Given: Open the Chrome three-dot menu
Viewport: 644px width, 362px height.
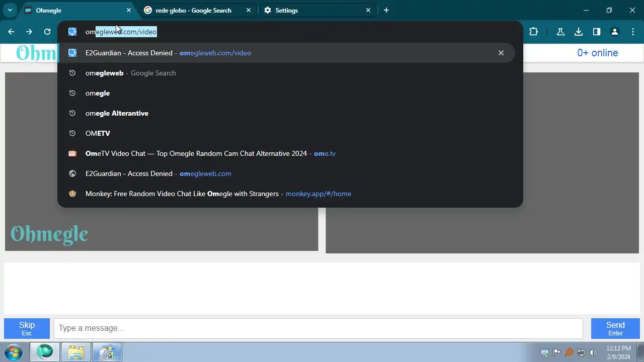Looking at the screenshot, I should (633, 32).
